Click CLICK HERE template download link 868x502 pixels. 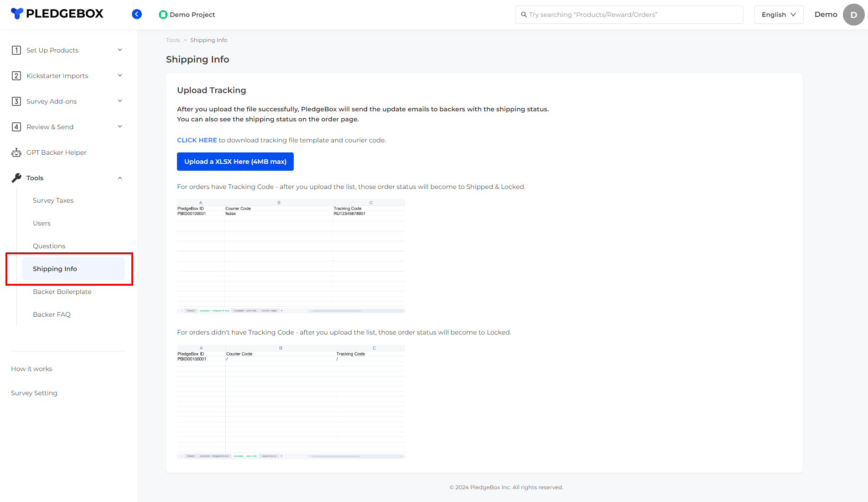click(197, 140)
